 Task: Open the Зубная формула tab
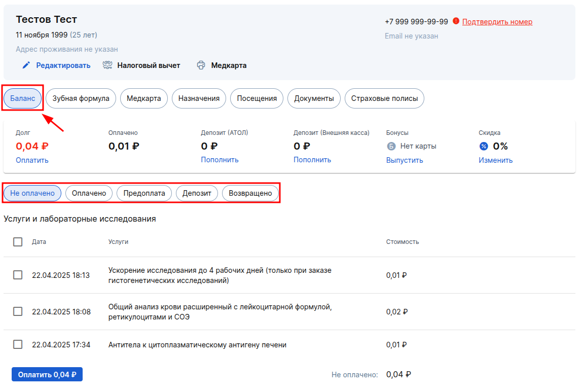[81, 98]
